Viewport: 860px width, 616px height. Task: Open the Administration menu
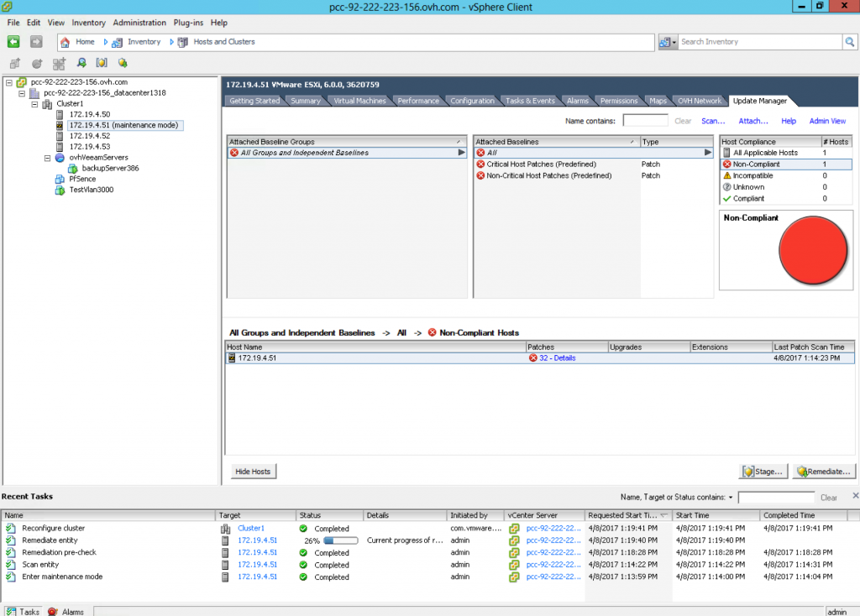[139, 23]
